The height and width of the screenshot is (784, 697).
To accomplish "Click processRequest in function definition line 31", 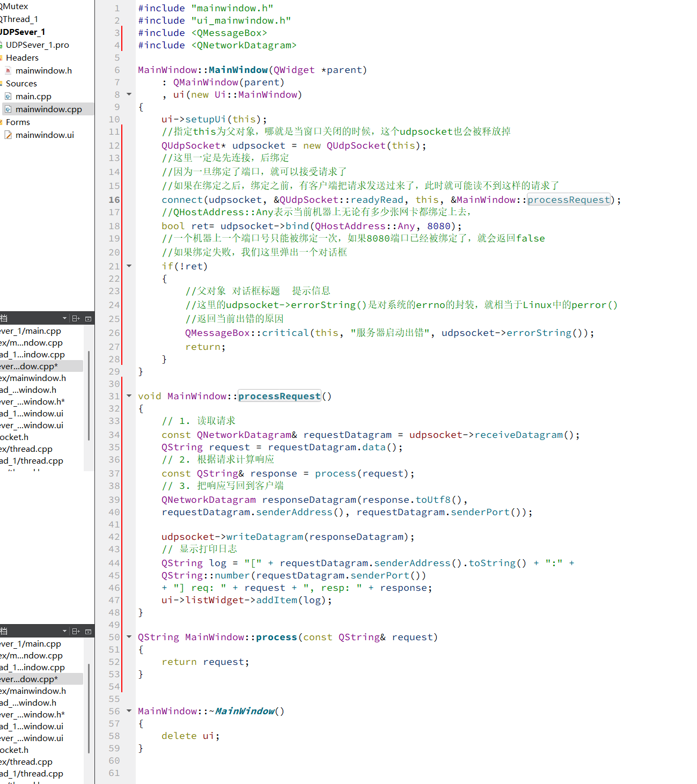I will (280, 396).
